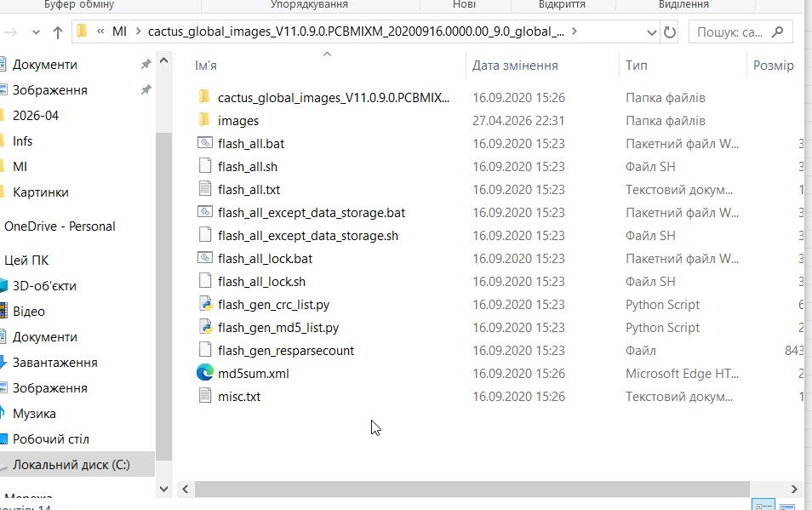Open Робочий стіл in navigation pane
Viewport: 812px width, 510px height.
click(x=51, y=439)
